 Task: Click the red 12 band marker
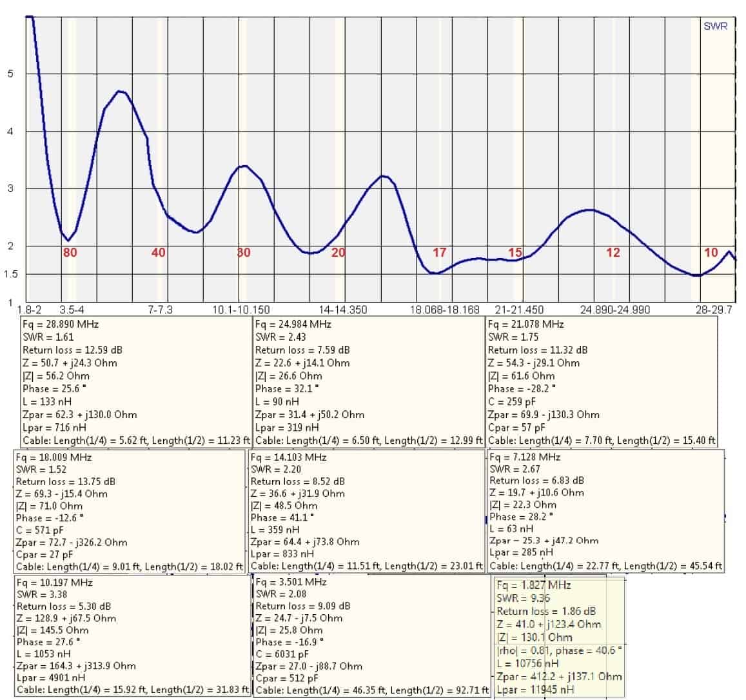pos(613,252)
